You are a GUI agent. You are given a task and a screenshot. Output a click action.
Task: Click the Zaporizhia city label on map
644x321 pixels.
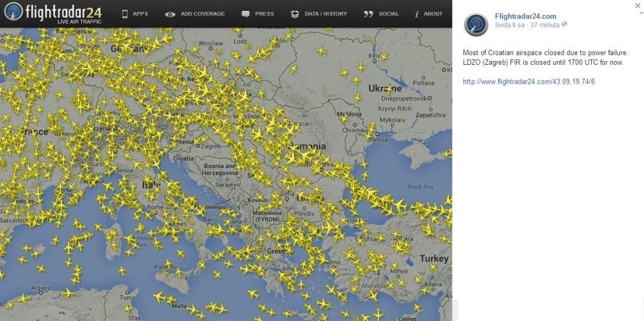pyautogui.click(x=430, y=115)
